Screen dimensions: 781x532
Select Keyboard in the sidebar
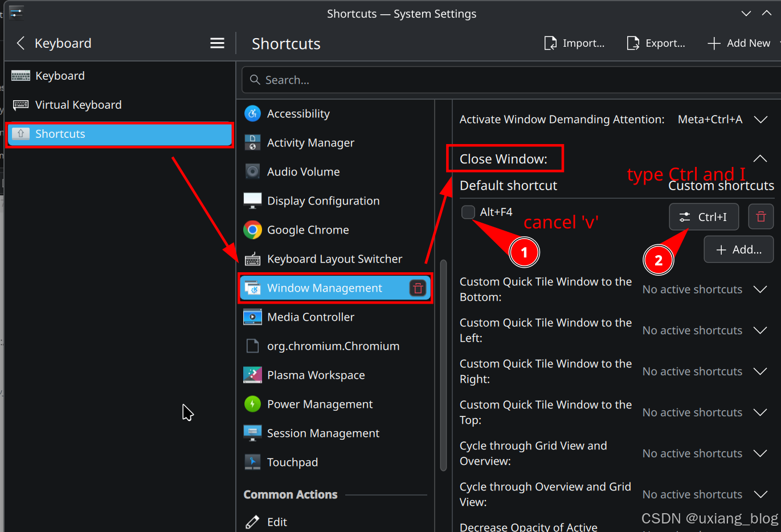(120, 76)
